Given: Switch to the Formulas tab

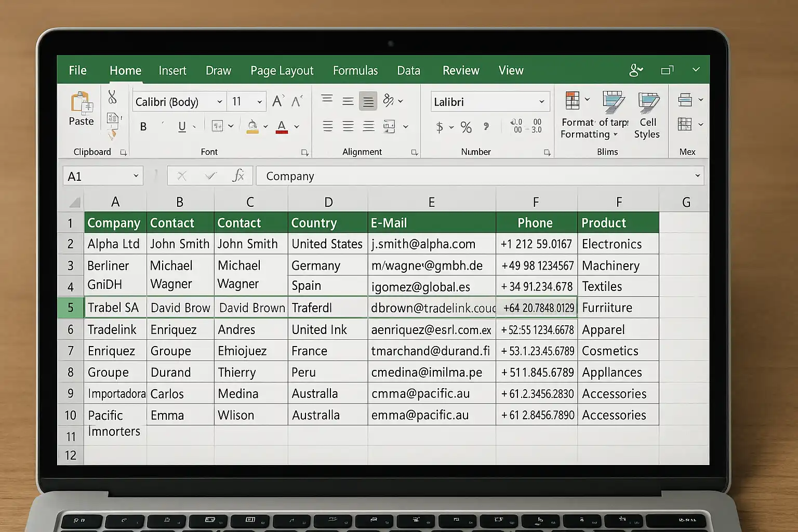Looking at the screenshot, I should click(x=355, y=71).
